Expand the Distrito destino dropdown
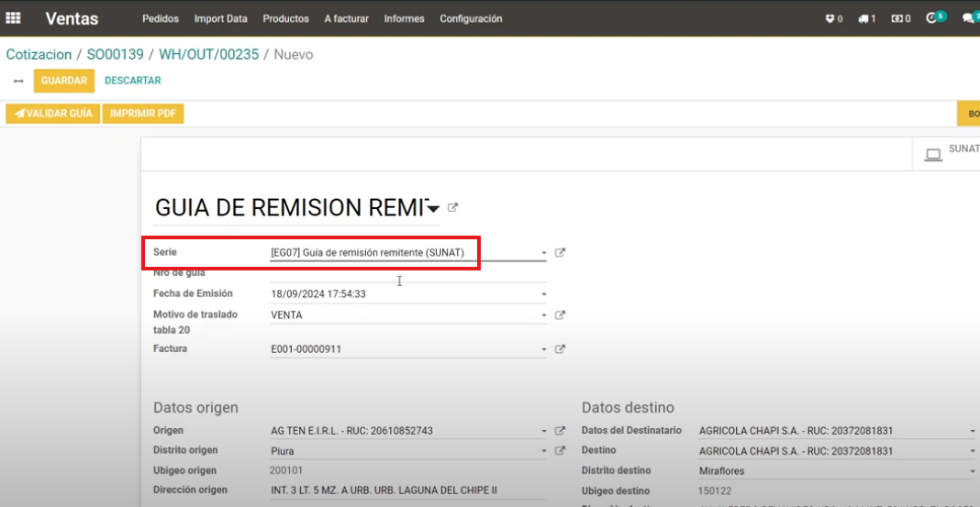Viewport: 980px width, 507px height. 972,471
